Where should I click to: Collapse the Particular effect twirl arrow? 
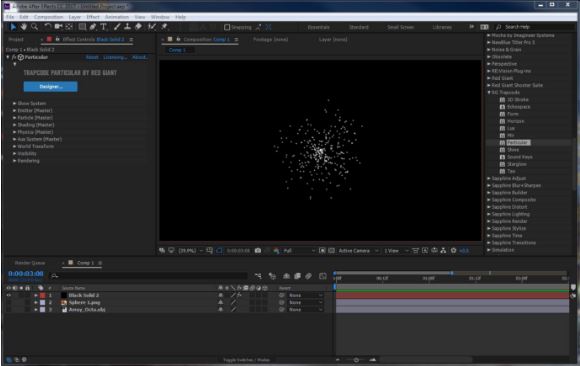pyautogui.click(x=8, y=57)
